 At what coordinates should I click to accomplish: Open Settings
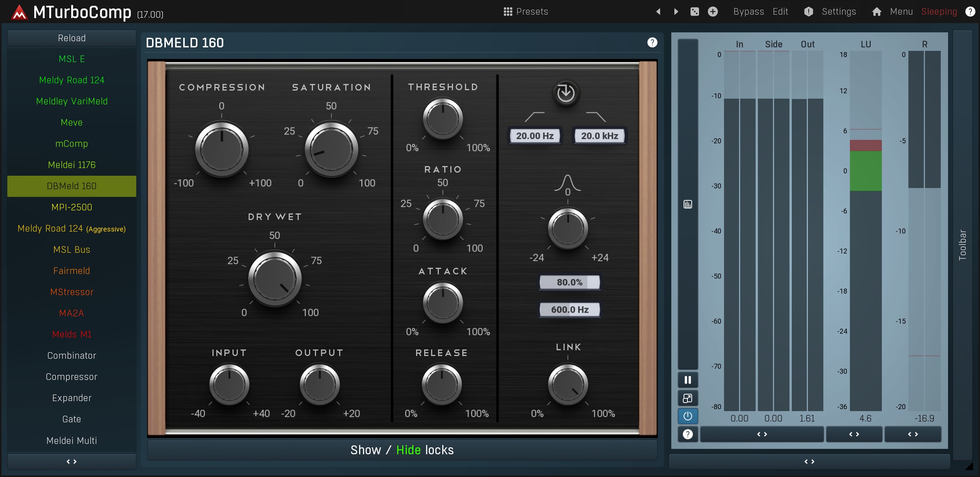point(839,12)
